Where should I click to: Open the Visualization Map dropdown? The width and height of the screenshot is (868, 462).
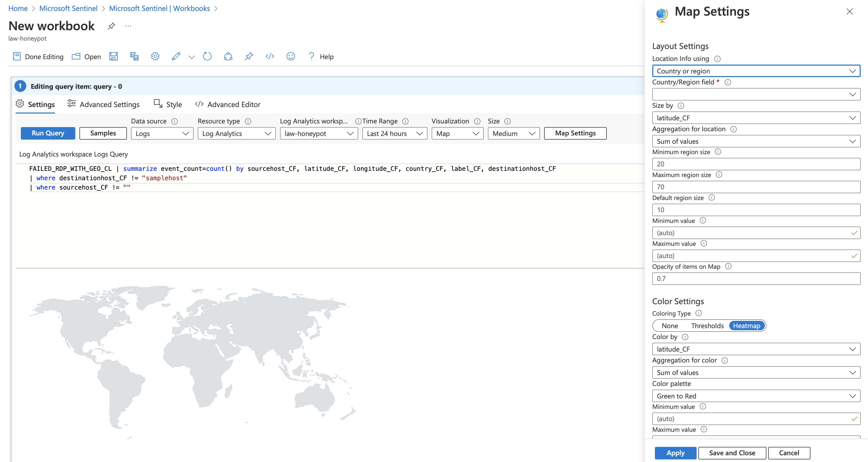click(458, 133)
